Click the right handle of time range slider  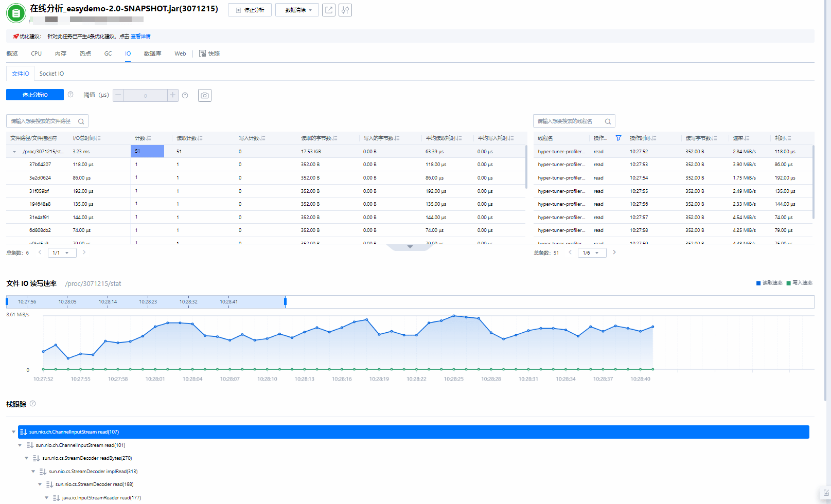(x=285, y=302)
